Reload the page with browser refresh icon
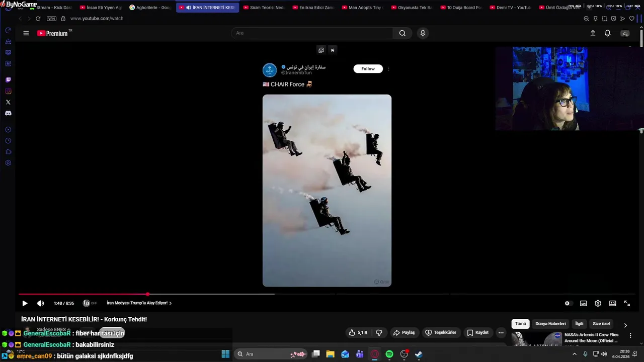 point(38,19)
